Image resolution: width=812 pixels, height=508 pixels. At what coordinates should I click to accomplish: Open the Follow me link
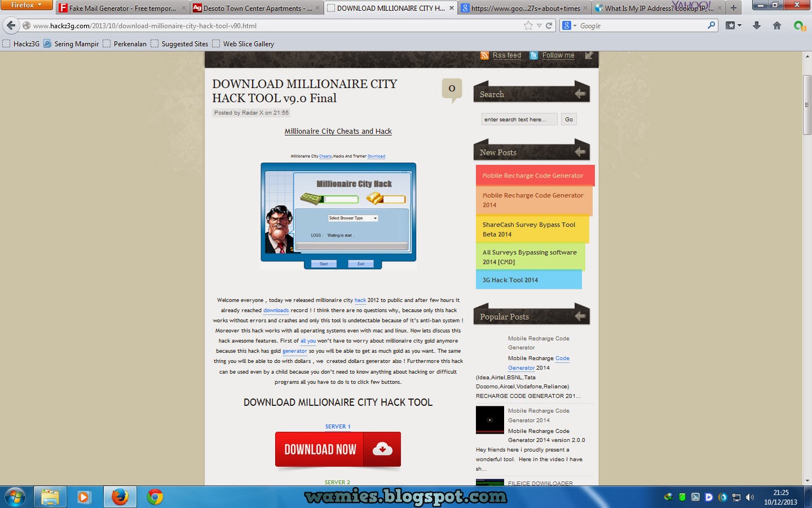pos(558,55)
